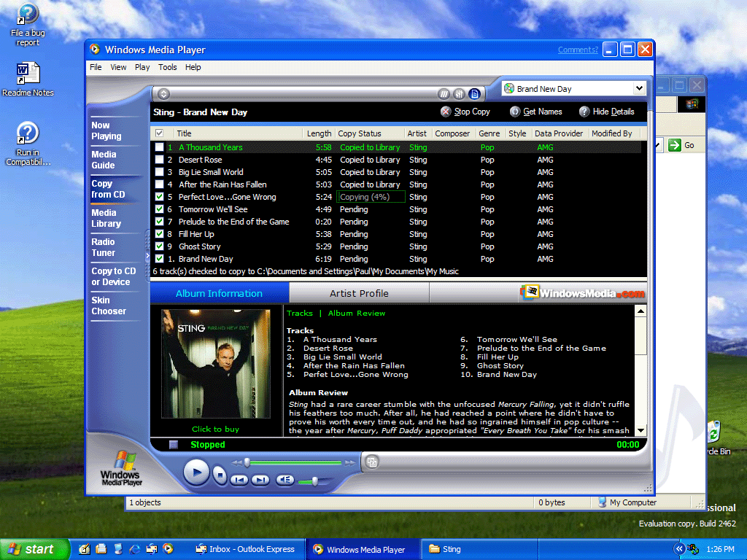747x560 pixels.
Task: Click the Album Review link
Action: pyautogui.click(x=356, y=314)
